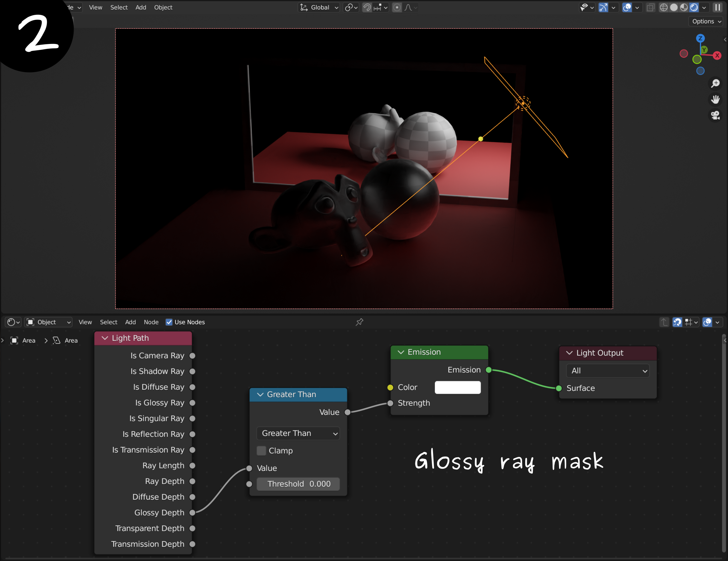Screen dimensions: 728x561
Task: Click the Ray Length output socket
Action: [x=192, y=465]
